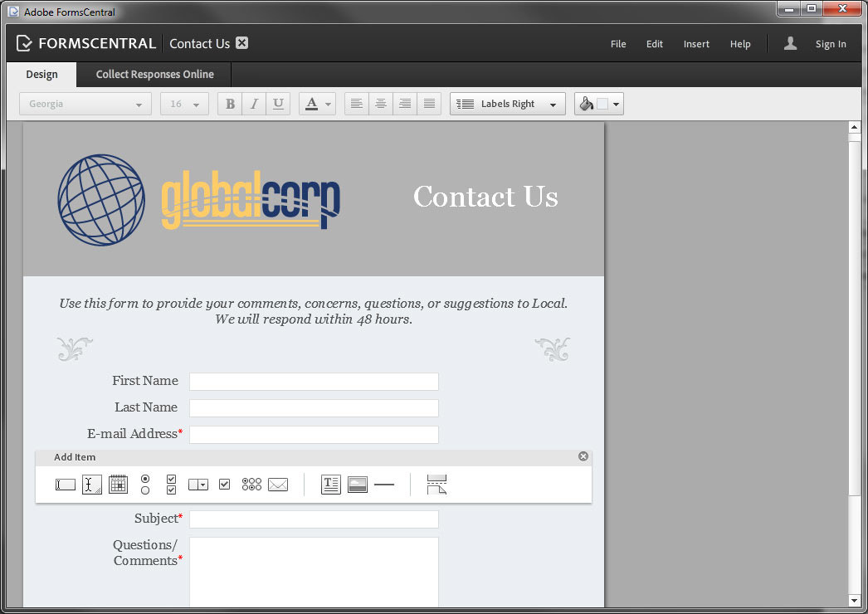This screenshot has height=614, width=868.
Task: Open the Help menu
Action: [x=740, y=44]
